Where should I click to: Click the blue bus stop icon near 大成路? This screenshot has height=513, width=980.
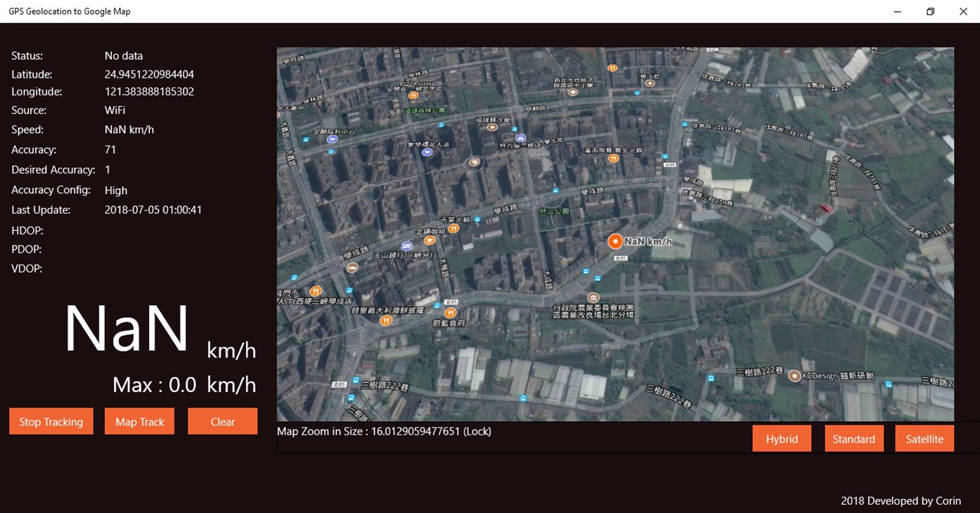(586, 271)
